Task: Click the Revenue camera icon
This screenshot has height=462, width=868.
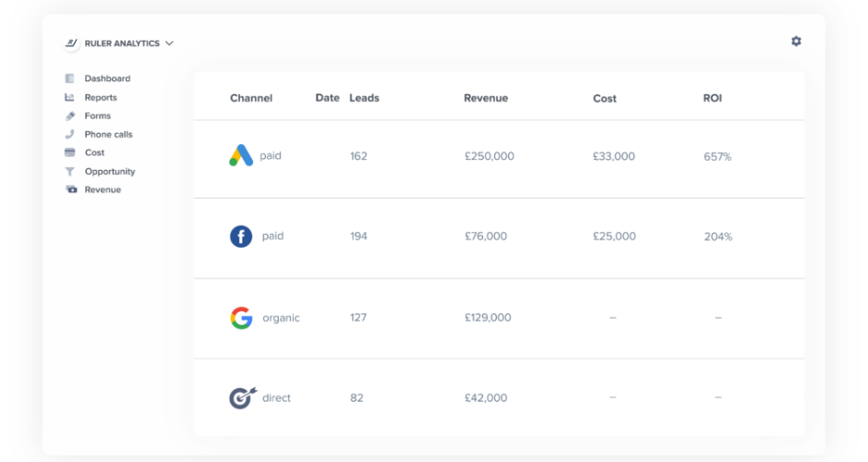Action: click(x=71, y=189)
